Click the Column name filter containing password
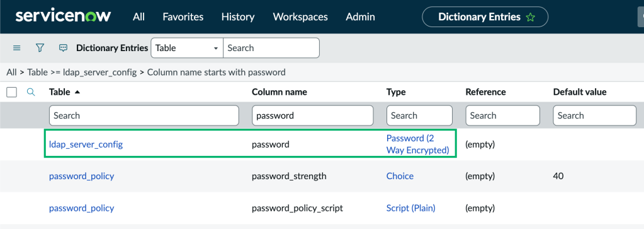Viewport: 644px width, 229px height. (312, 115)
